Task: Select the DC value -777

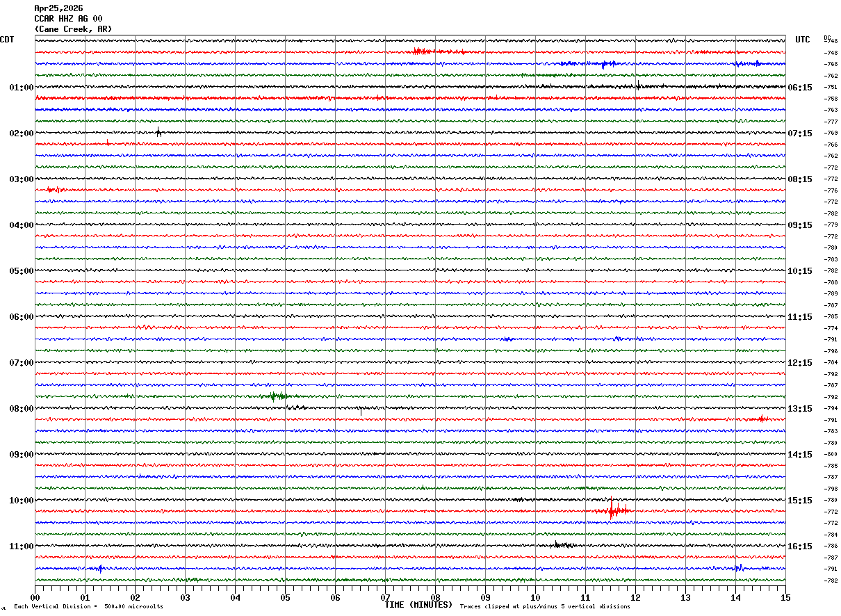Action: tap(831, 122)
